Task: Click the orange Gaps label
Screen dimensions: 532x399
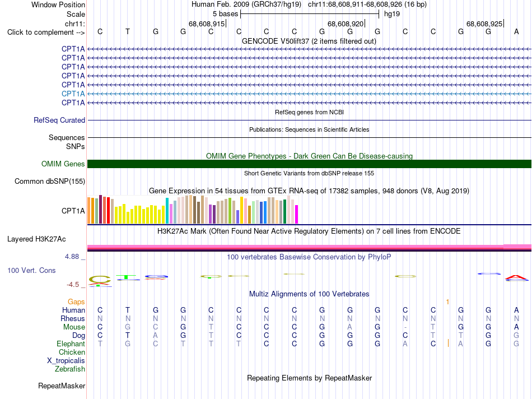Action: tap(76, 302)
